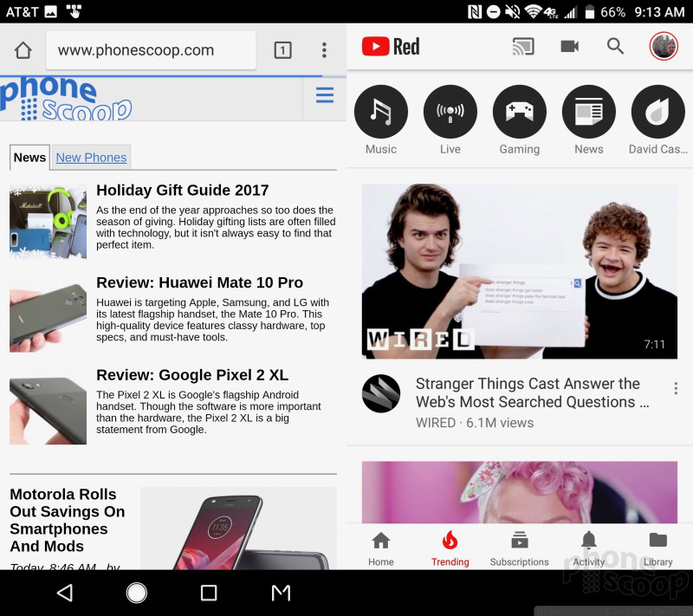
Task: Tap the battery status icon
Action: click(x=590, y=12)
